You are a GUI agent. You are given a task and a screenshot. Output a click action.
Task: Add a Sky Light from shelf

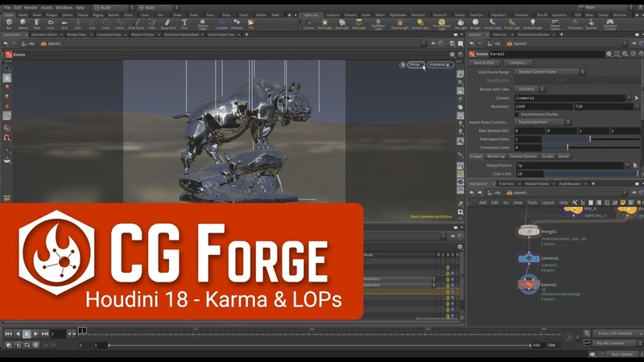(x=460, y=24)
